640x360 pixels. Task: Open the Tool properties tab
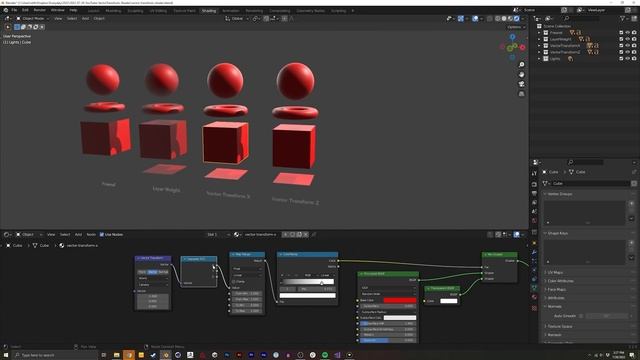534,173
